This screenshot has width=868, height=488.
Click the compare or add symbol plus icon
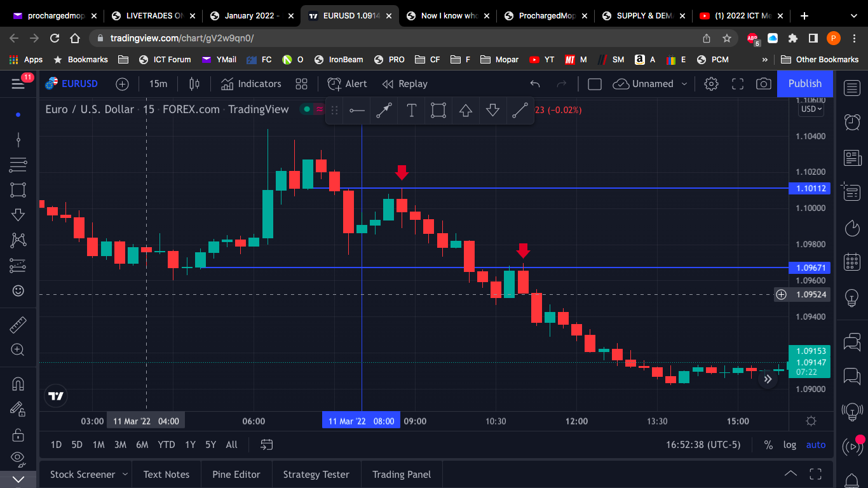point(122,84)
